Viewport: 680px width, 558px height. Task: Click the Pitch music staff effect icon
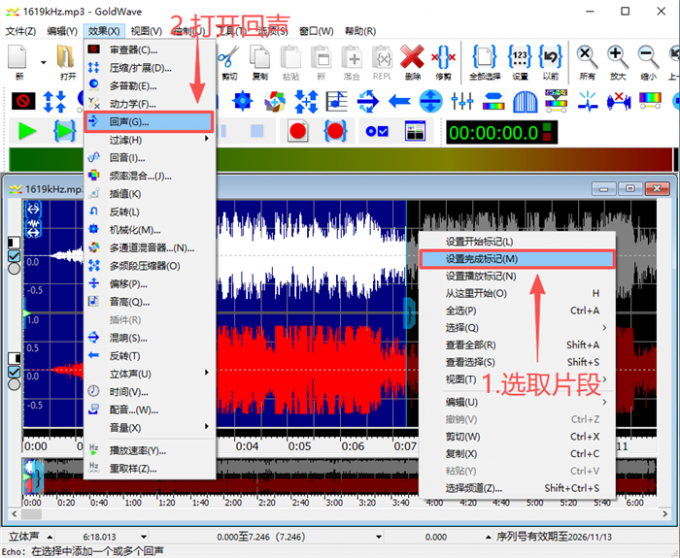337,101
